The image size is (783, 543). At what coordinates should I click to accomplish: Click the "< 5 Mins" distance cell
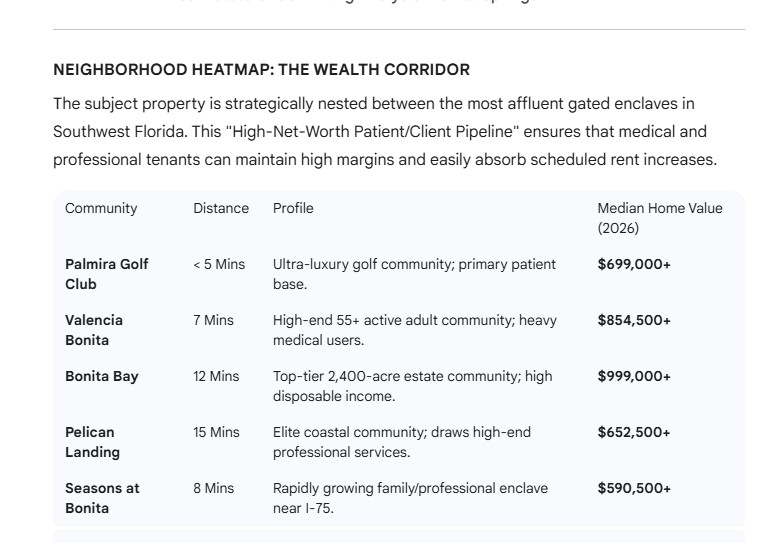point(219,264)
